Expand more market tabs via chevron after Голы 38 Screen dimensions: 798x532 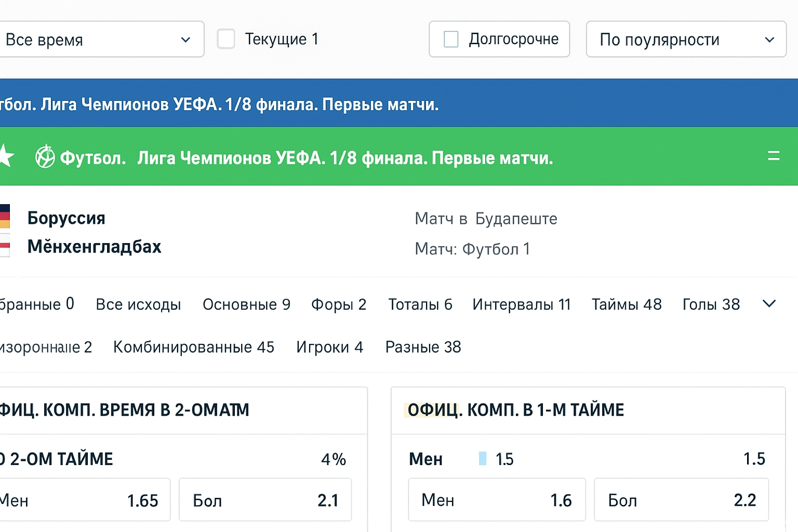(768, 304)
